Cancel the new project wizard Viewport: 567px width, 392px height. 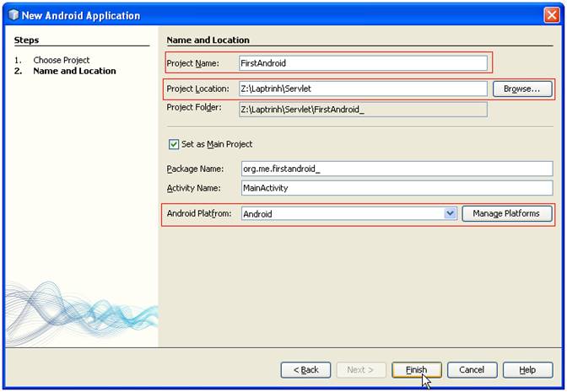[472, 370]
